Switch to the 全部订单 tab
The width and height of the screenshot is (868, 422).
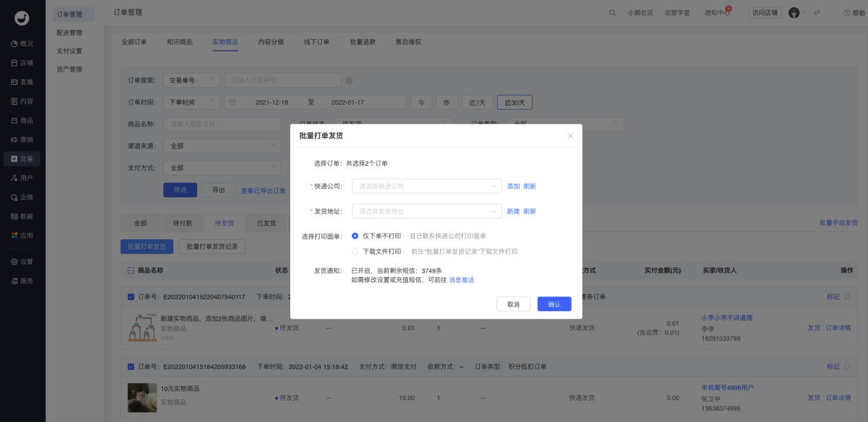point(134,42)
